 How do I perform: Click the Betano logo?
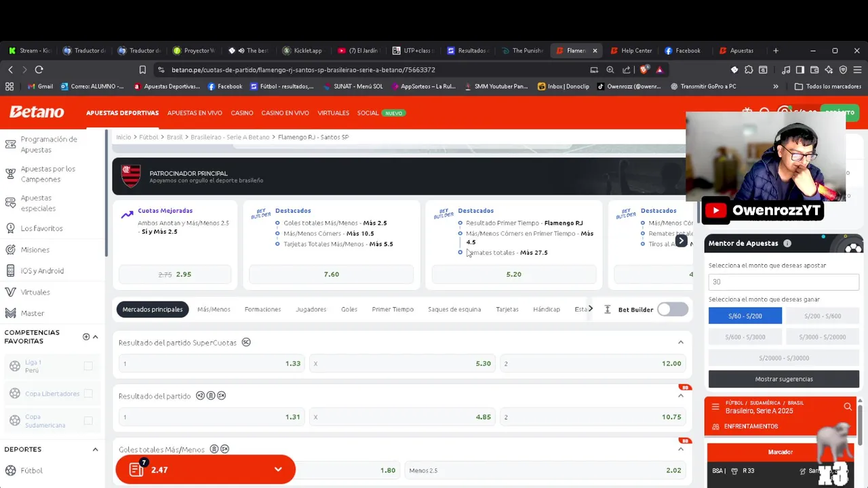click(x=37, y=113)
